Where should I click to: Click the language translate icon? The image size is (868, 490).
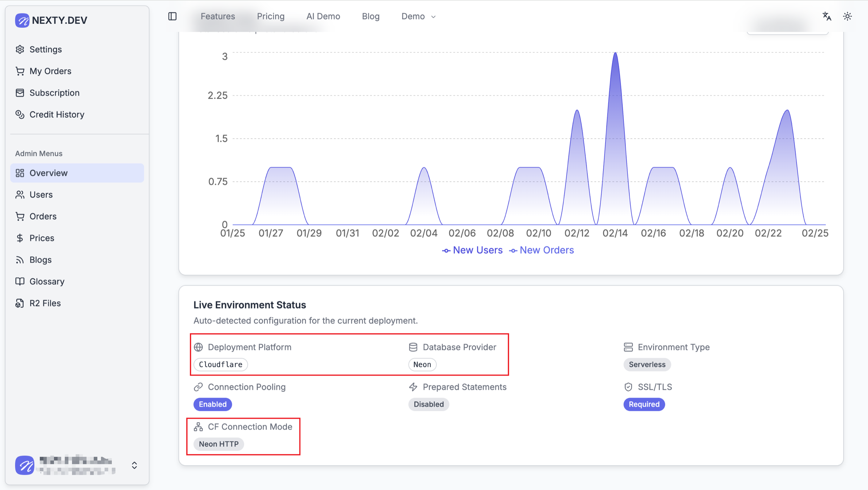click(826, 16)
